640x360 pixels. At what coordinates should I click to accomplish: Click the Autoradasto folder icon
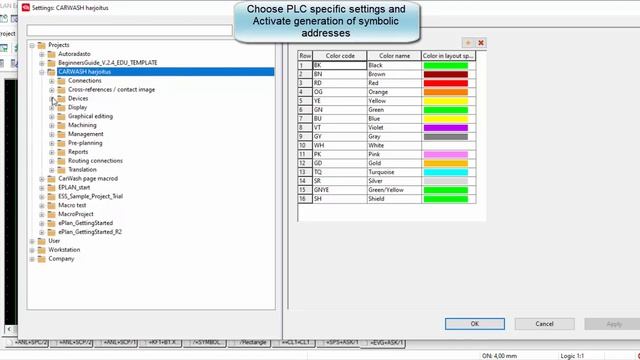[x=51, y=54]
